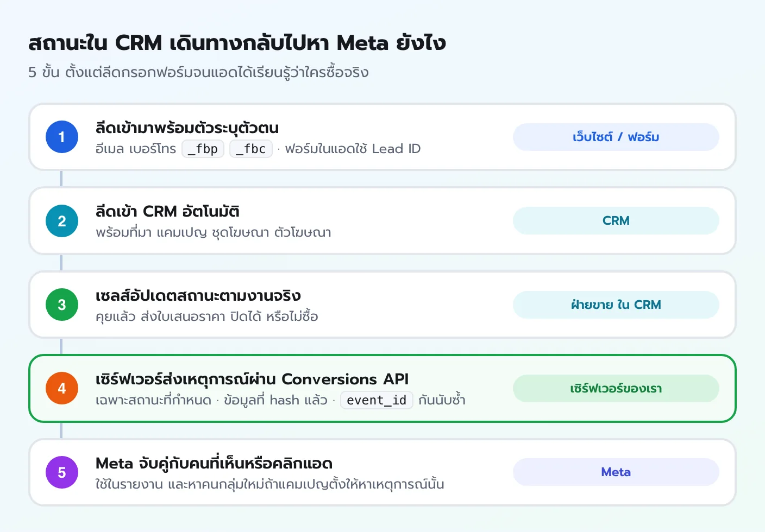Select the เว็บไซต์ / ฟอร์ม pill
The width and height of the screenshot is (765, 532).
616,137
